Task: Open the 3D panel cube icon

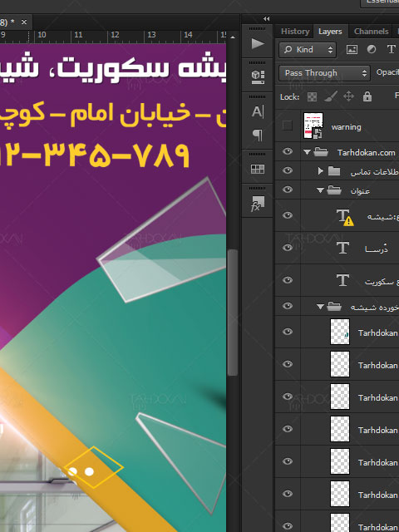Action: tap(258, 77)
